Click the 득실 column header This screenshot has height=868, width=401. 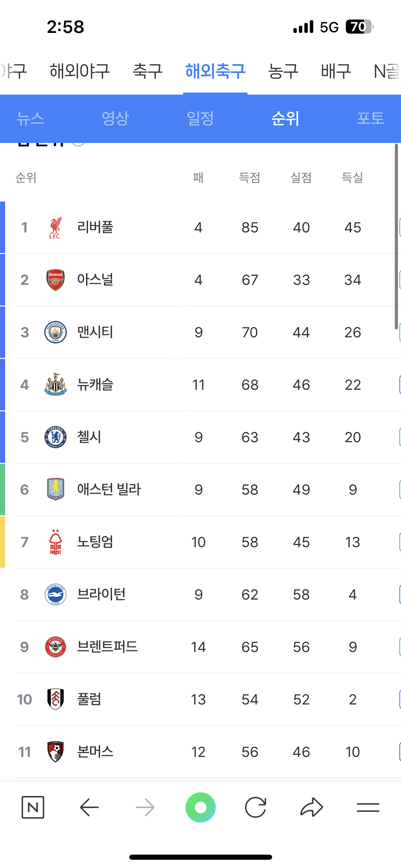[x=352, y=178]
